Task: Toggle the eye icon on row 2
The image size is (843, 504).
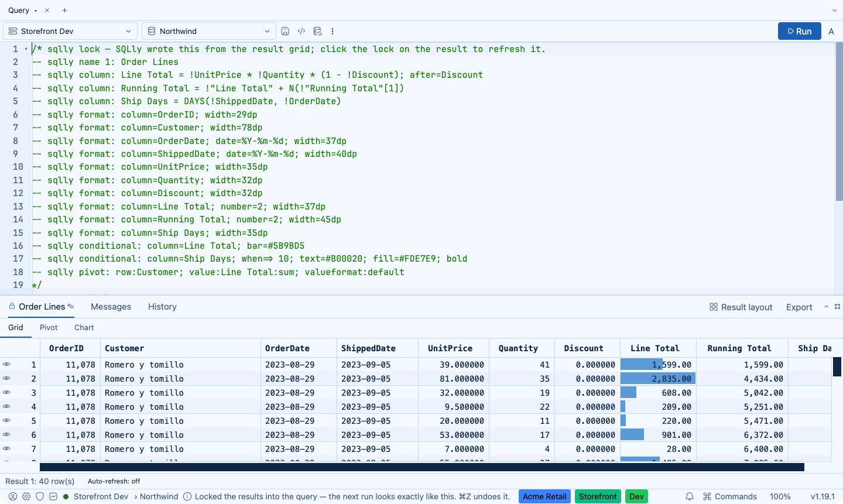Action: click(x=6, y=378)
